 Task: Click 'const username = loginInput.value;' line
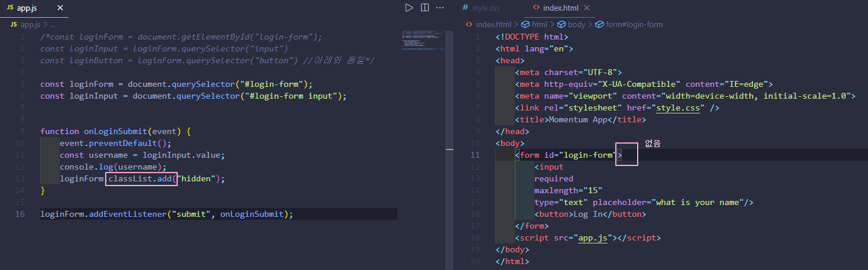[x=142, y=155]
